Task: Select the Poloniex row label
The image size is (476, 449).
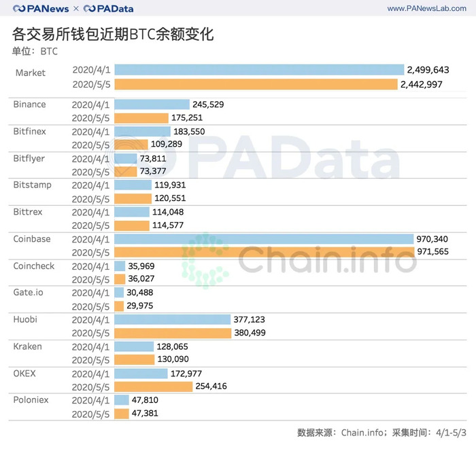Action: tap(31, 400)
